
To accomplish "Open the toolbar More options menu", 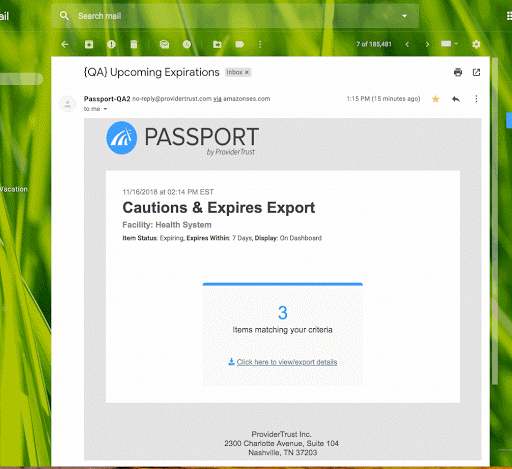I will 260,44.
